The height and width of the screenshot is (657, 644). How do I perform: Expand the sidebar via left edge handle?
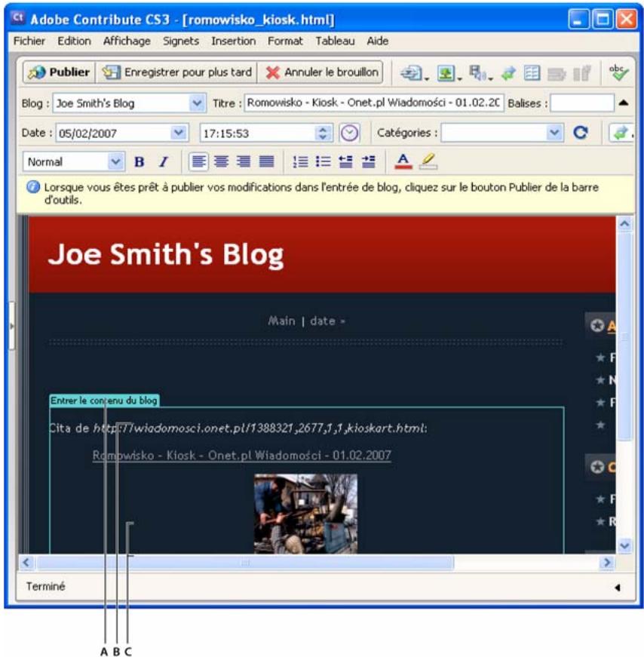click(x=12, y=326)
